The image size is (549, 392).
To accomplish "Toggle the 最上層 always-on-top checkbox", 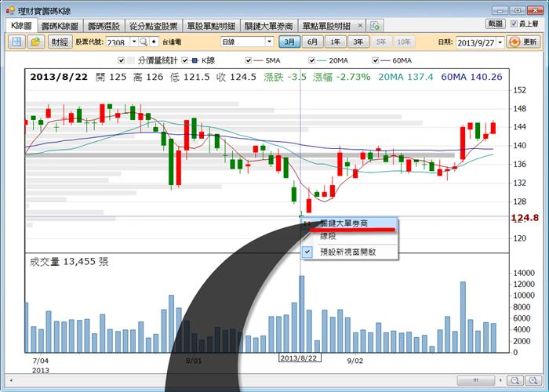I will [x=514, y=24].
